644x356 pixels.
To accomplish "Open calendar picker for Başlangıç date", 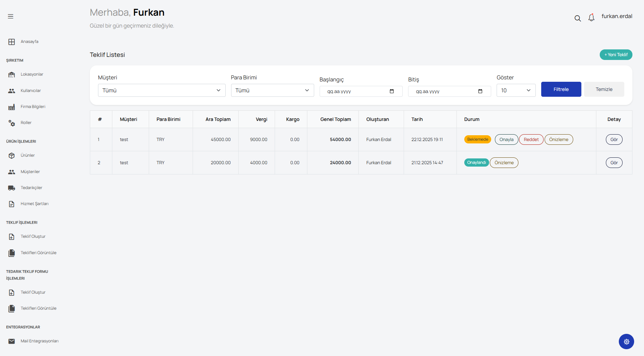I will [391, 91].
